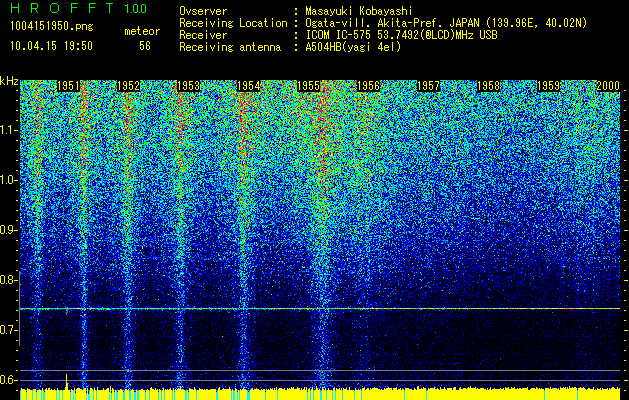Click the ICOM IC-575 53.7492 MHz USB text
This screenshot has width=629, height=400.
pyautogui.click(x=401, y=35)
